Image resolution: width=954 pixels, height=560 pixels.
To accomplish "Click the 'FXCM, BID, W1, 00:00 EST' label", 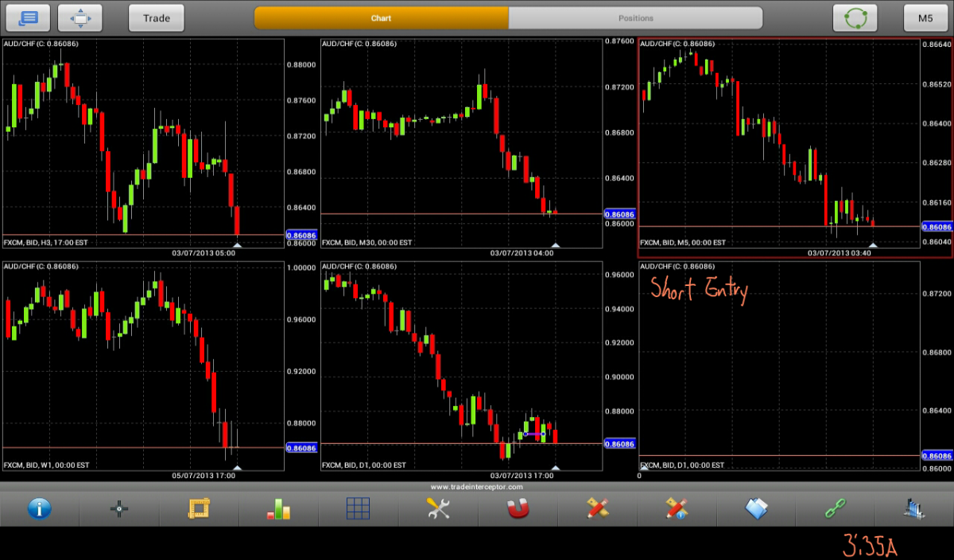I will (46, 465).
